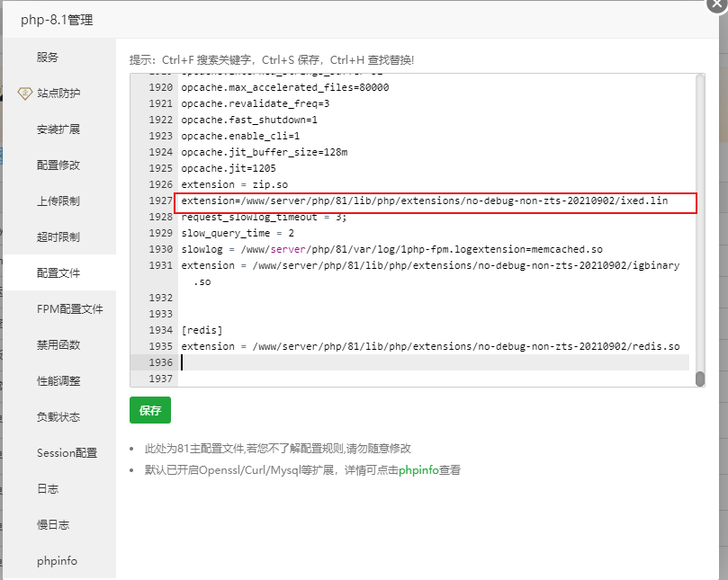The image size is (728, 580).
Task: Switch to 安装扩展 section
Action: 58,129
